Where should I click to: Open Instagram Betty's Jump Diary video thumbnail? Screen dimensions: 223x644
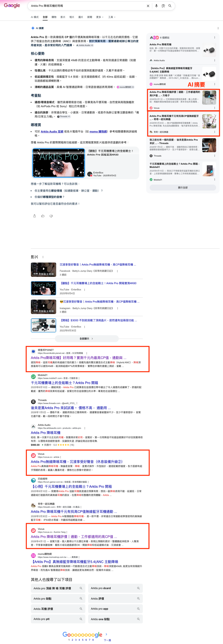pos(44,307)
